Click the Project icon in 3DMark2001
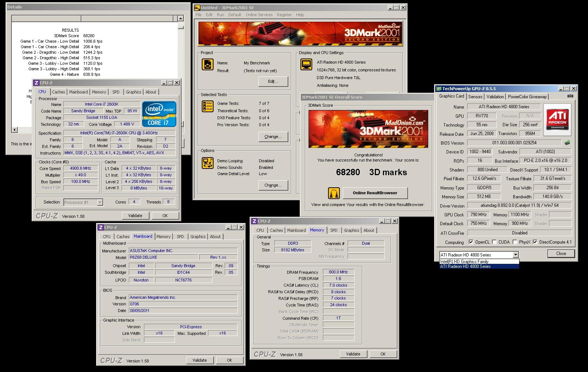The width and height of the screenshot is (588, 372). [207, 64]
